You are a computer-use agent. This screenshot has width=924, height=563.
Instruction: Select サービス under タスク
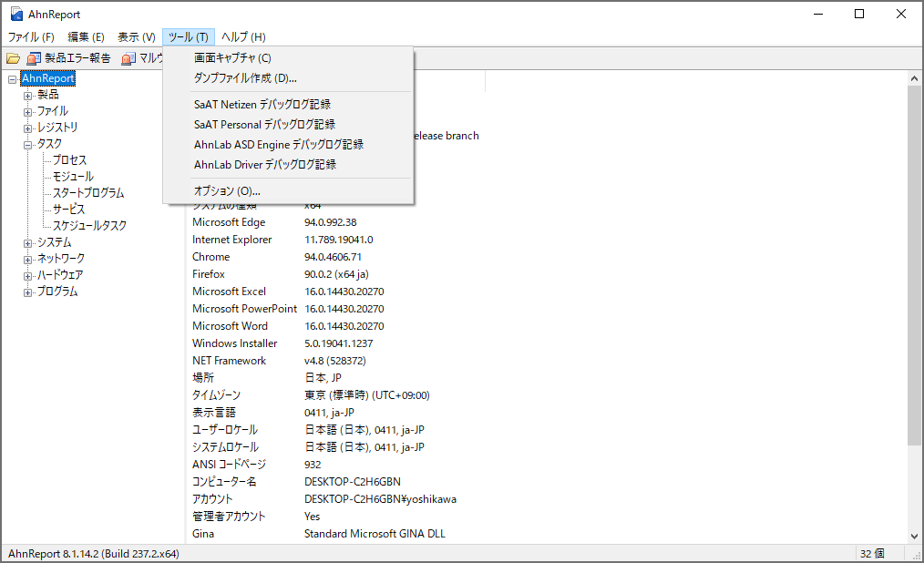pos(69,209)
